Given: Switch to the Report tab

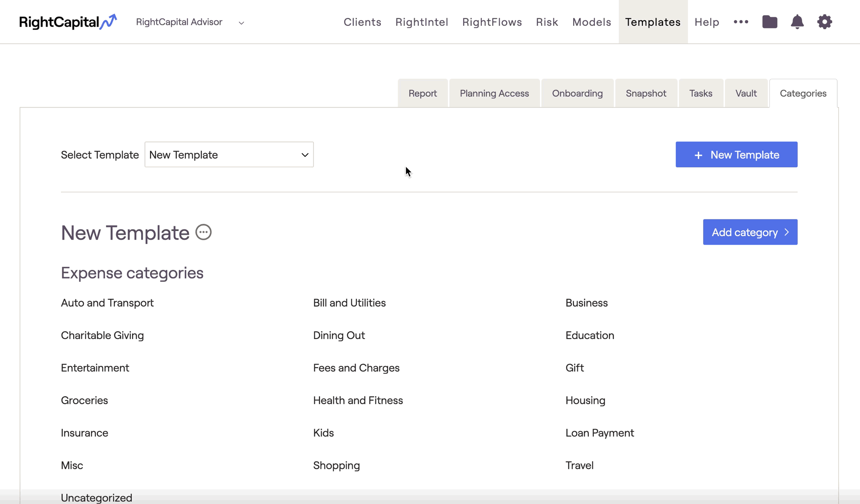Looking at the screenshot, I should tap(423, 93).
